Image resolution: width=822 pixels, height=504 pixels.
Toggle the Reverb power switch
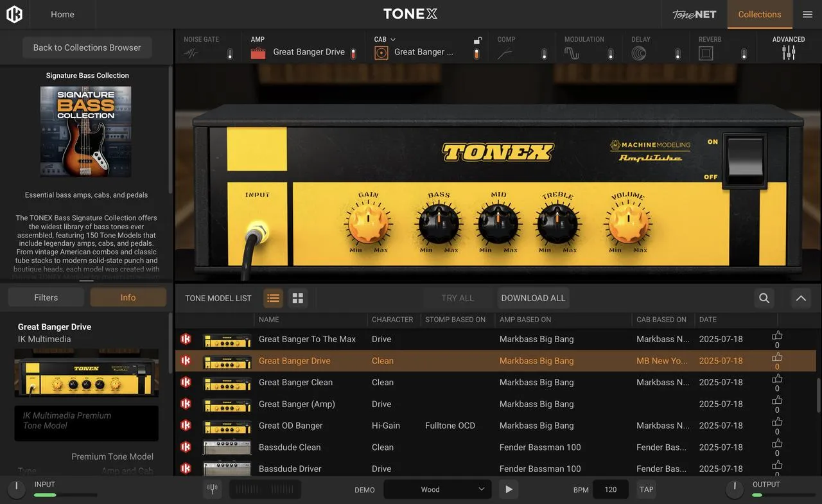[x=744, y=54]
